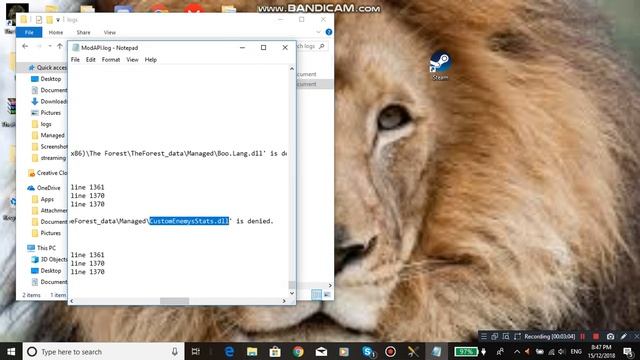Image resolution: width=640 pixels, height=360 pixels.
Task: Open Explorer's help question mark icon
Action: 329,32
